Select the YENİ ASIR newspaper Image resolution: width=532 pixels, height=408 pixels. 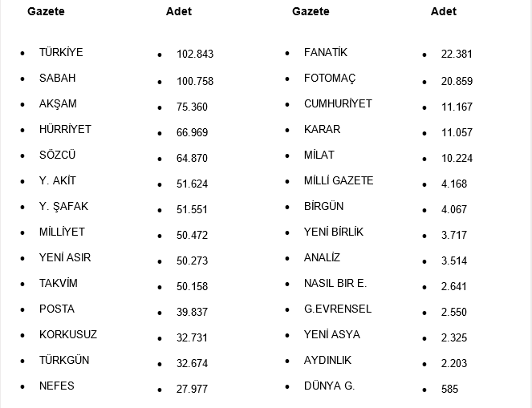63,257
